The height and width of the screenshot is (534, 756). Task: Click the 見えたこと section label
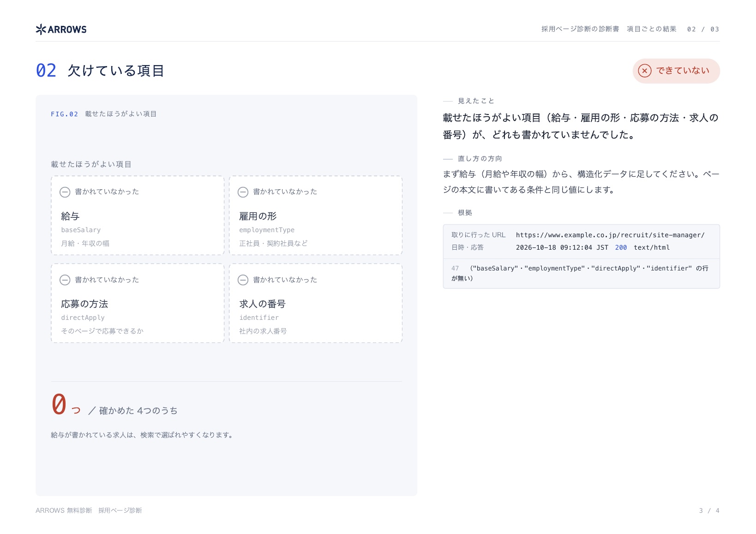(x=476, y=101)
